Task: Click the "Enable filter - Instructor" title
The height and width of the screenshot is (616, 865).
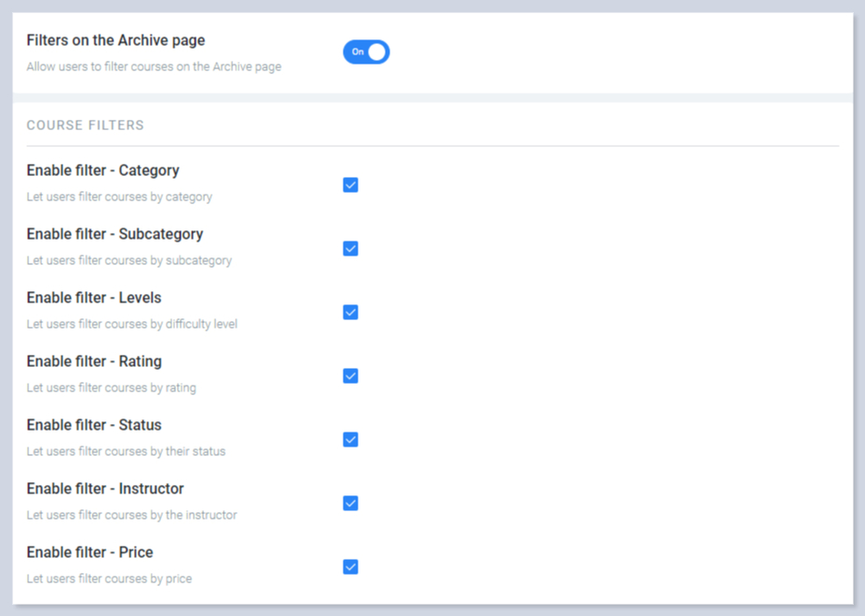Action: [x=105, y=489]
